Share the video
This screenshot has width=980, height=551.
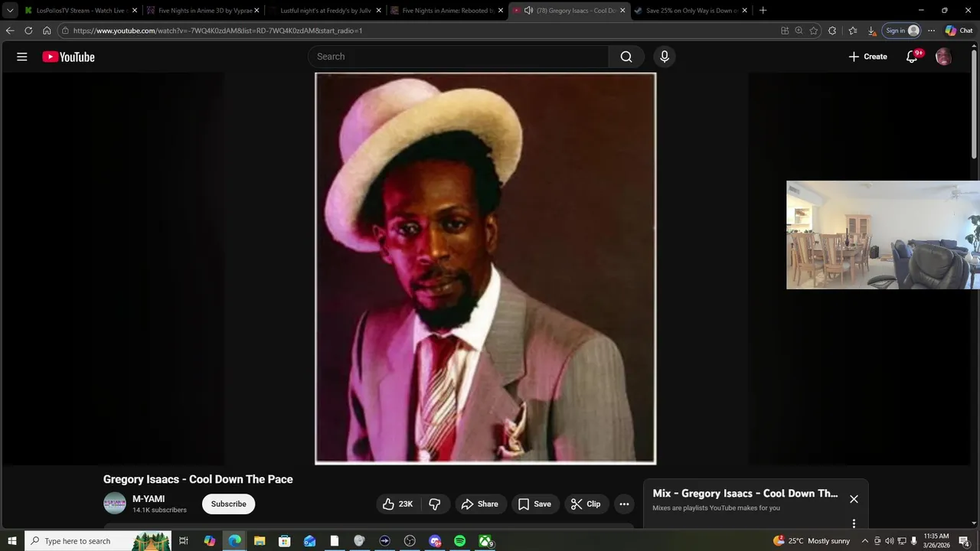tap(479, 504)
